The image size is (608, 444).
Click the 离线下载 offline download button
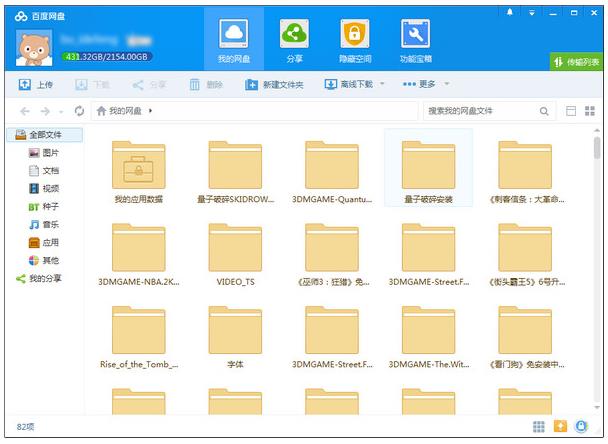(349, 84)
